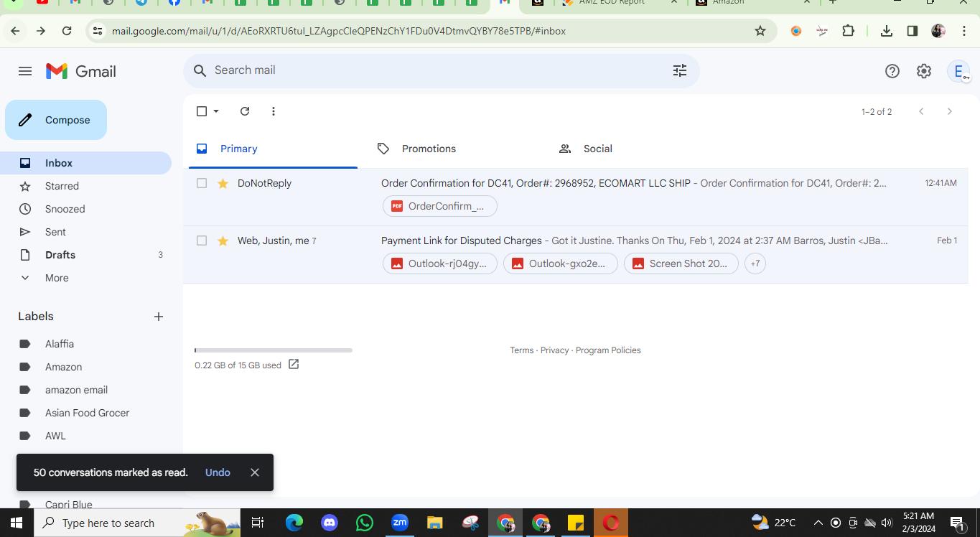
Task: Open the Sent folder
Action: [85, 232]
